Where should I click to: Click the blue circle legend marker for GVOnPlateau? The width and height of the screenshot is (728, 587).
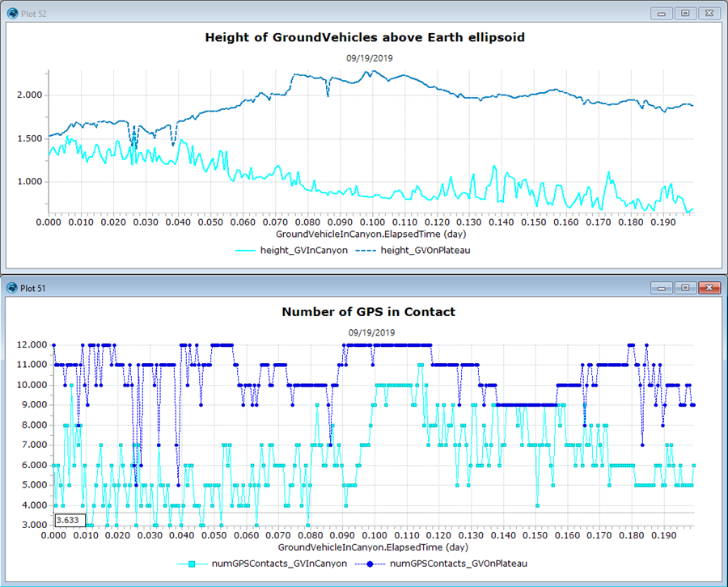click(370, 564)
